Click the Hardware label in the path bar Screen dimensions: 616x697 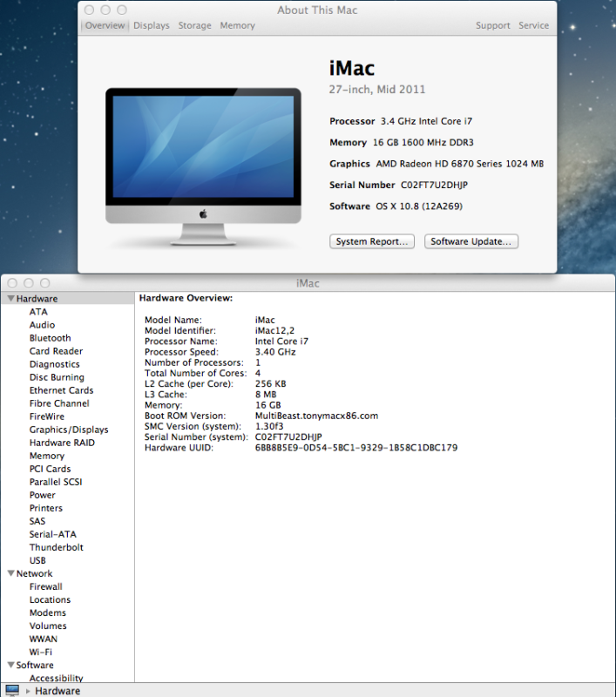pos(58,691)
